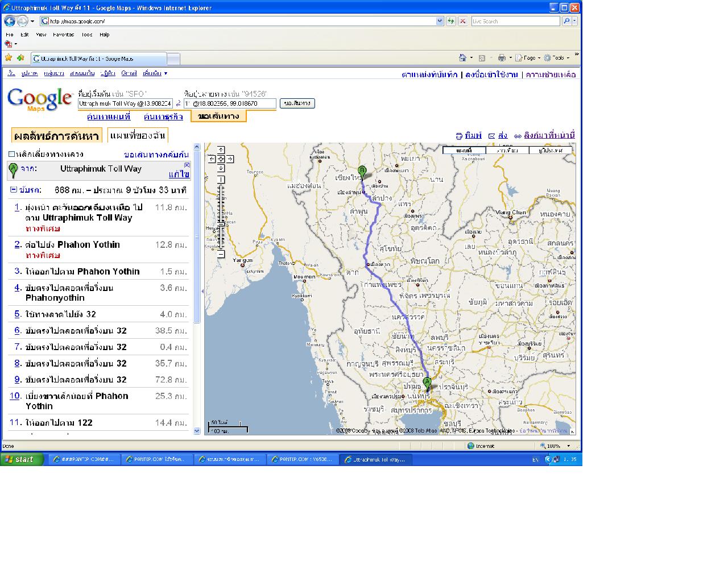Image resolution: width=728 pixels, height=582 pixels.
Task: Click the Stop loading icon
Action: tap(463, 21)
